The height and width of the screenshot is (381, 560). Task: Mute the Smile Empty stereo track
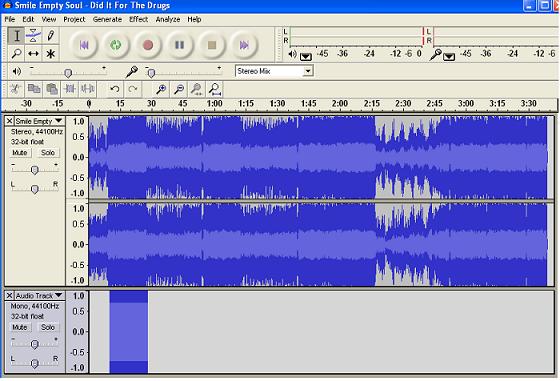(x=20, y=153)
